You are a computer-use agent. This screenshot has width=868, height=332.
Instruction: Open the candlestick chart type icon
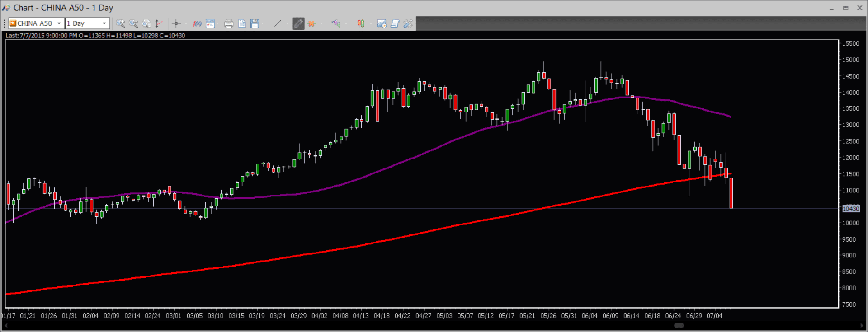point(361,23)
